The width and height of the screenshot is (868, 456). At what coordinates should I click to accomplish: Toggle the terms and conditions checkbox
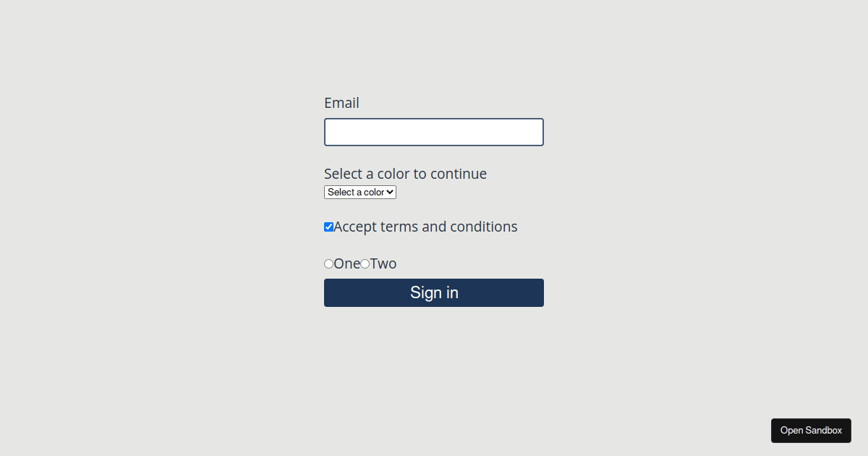point(328,227)
